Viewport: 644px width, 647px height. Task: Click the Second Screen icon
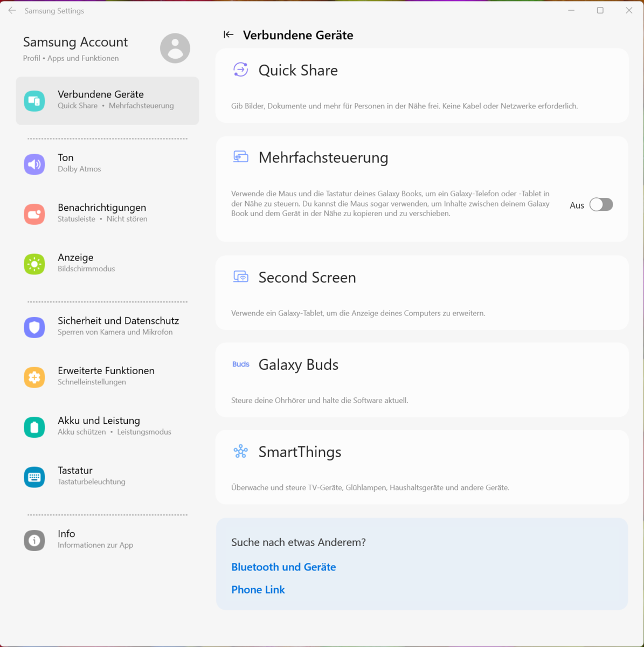click(x=240, y=277)
